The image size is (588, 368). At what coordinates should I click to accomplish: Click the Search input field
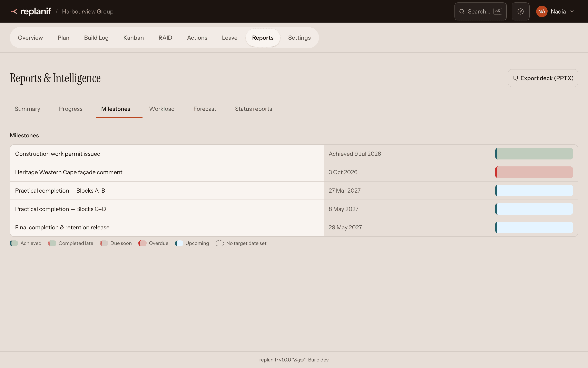480,11
